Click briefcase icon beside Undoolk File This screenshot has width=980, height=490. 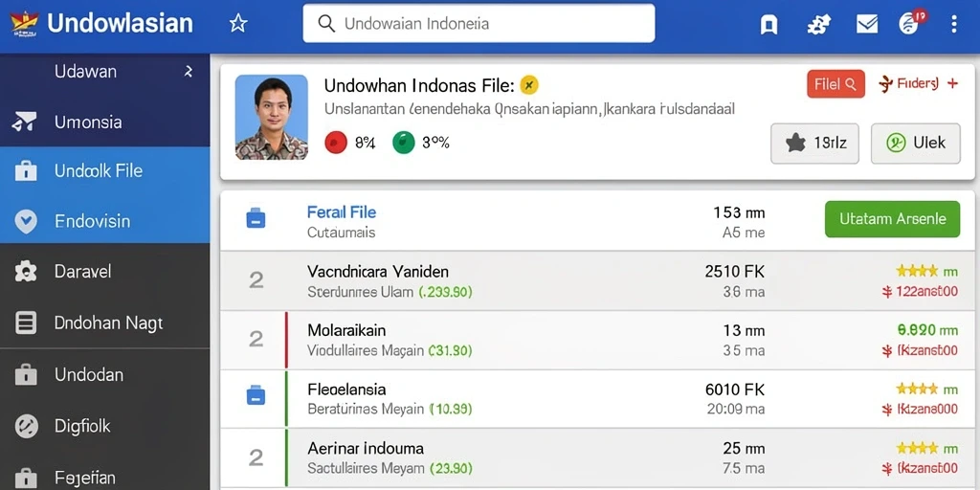pyautogui.click(x=26, y=170)
